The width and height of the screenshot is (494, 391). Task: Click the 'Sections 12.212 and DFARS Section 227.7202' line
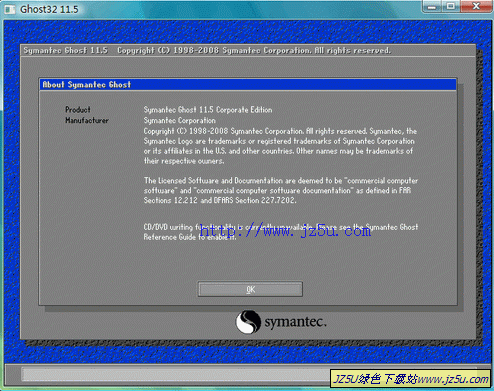pyautogui.click(x=220, y=200)
